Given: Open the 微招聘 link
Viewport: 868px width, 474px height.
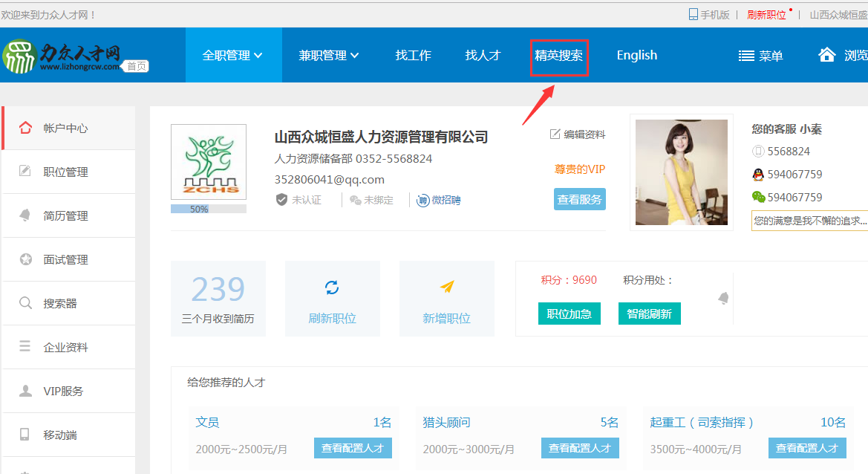Looking at the screenshot, I should coord(438,200).
